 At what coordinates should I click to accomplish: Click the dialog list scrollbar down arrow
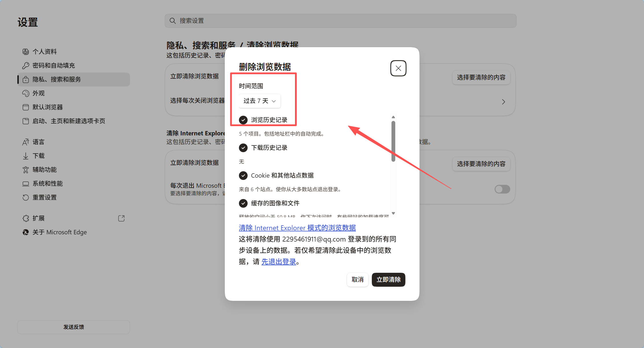tap(393, 213)
